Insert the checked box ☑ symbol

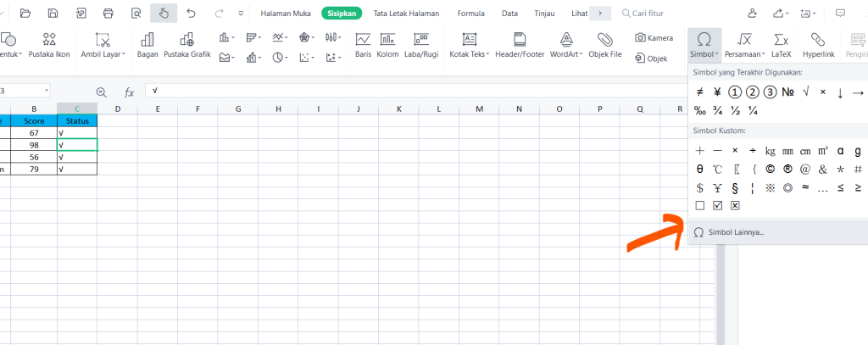(x=717, y=205)
